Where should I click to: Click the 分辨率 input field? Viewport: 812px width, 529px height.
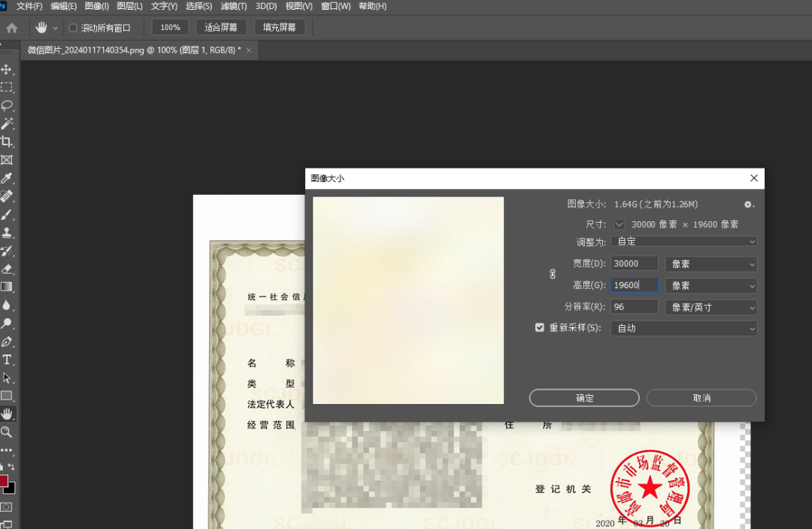click(634, 307)
